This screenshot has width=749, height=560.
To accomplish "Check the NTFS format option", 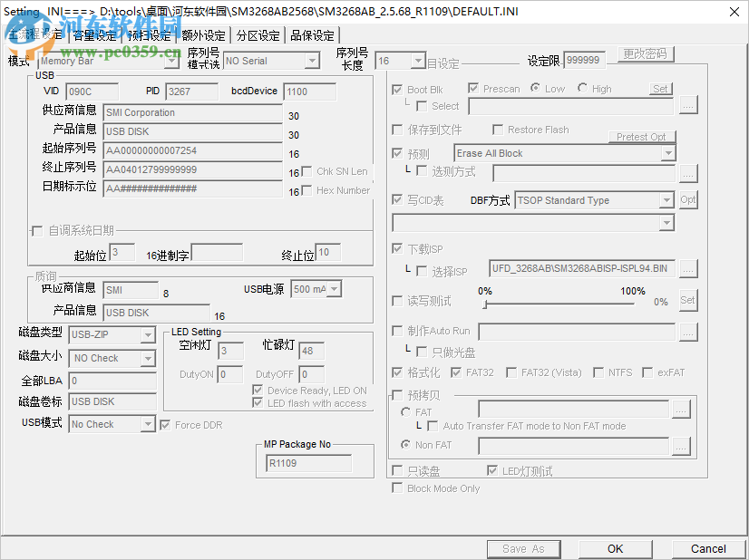I will pyautogui.click(x=598, y=372).
